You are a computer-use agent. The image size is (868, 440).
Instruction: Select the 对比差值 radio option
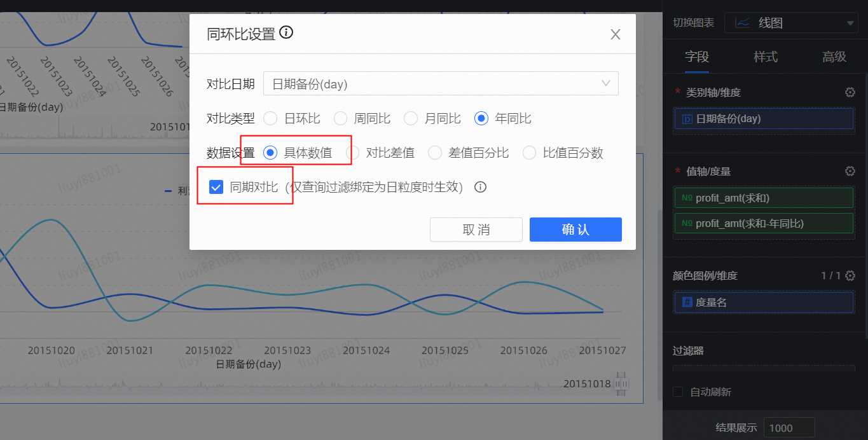[353, 153]
